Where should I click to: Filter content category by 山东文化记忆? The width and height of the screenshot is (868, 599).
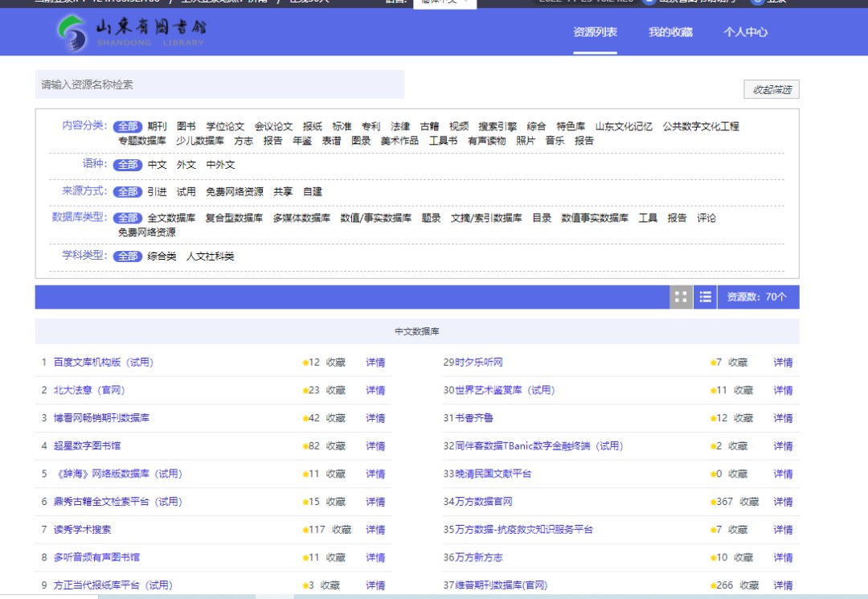(624, 127)
